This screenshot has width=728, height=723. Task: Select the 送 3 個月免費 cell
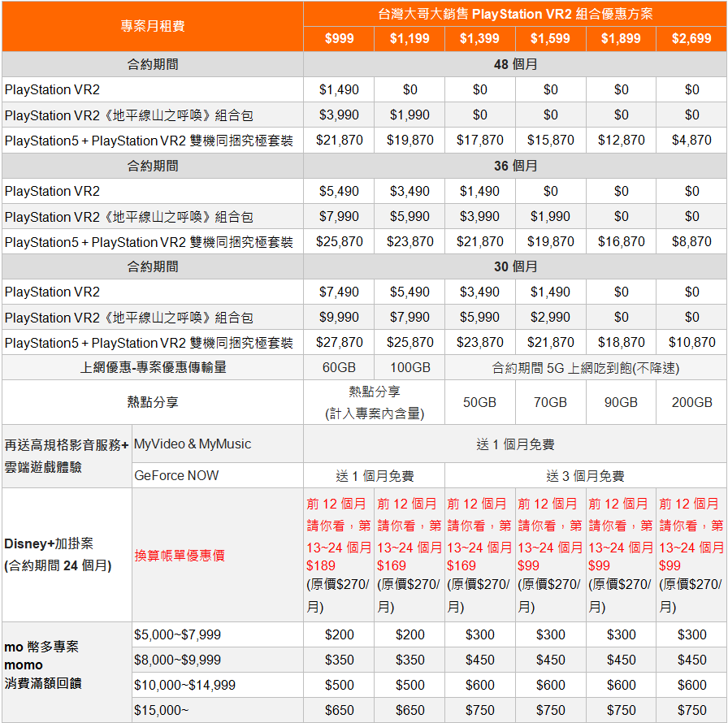point(586,476)
